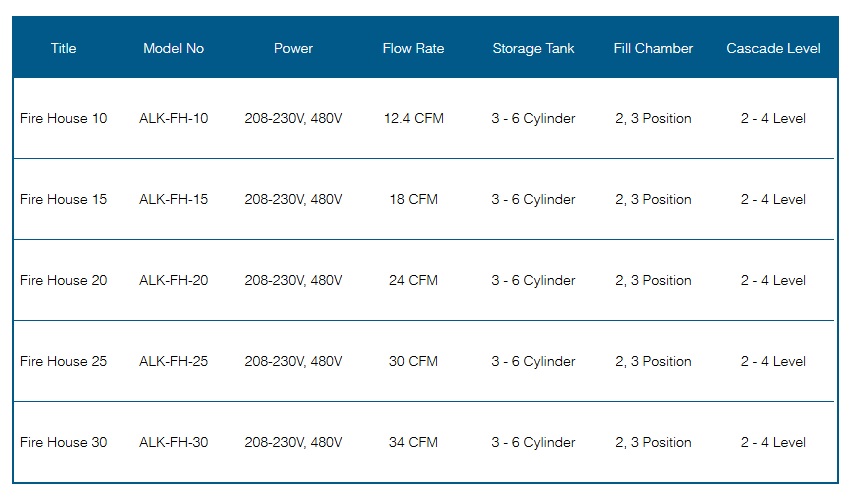Select the Flow Rate column header
The width and height of the screenshot is (853, 497).
pyautogui.click(x=413, y=48)
